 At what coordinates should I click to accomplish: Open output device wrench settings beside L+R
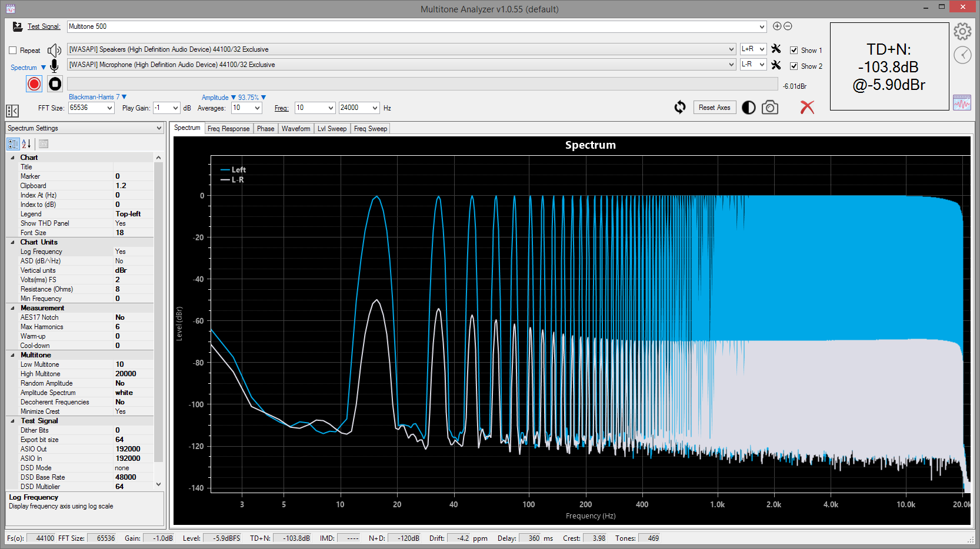[776, 49]
